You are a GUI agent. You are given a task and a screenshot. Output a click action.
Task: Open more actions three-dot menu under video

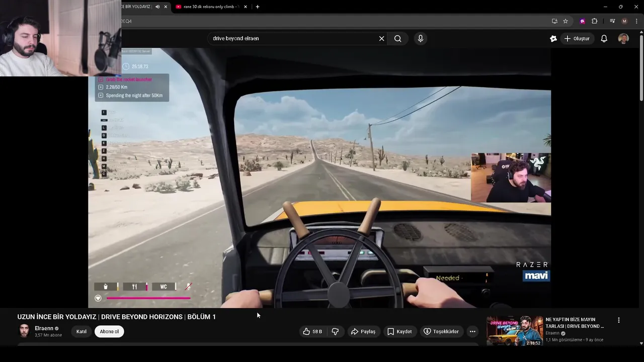tap(472, 331)
